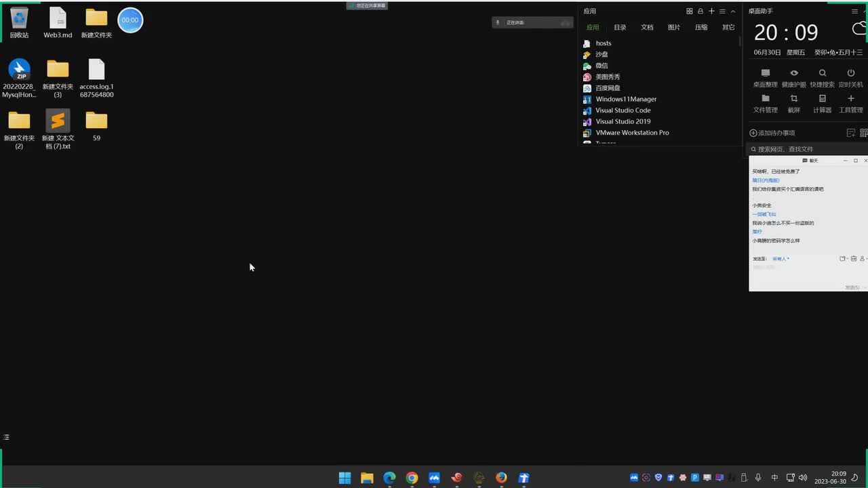868x488 pixels.
Task: Toggle 健康护眼 eye protection mode
Action: (794, 79)
